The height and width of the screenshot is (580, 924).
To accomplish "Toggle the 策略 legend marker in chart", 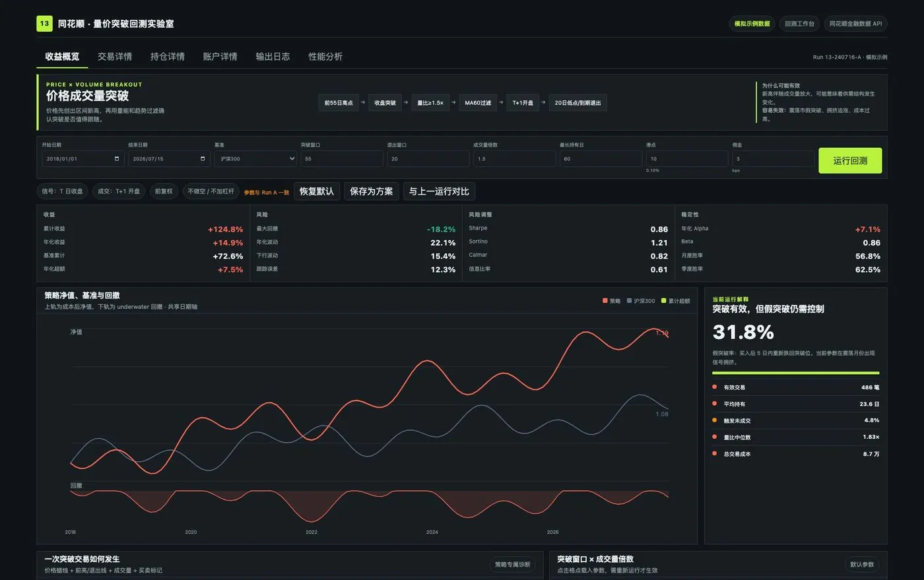I will coord(605,301).
